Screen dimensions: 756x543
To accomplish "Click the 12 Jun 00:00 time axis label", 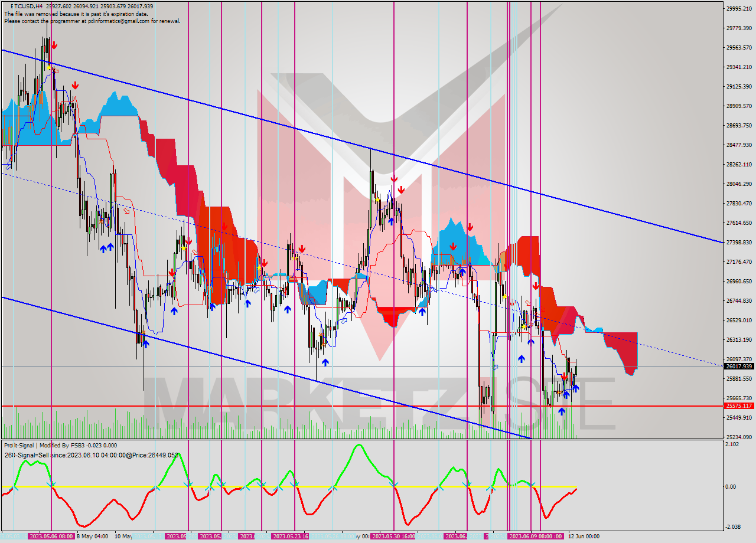I will (x=584, y=536).
